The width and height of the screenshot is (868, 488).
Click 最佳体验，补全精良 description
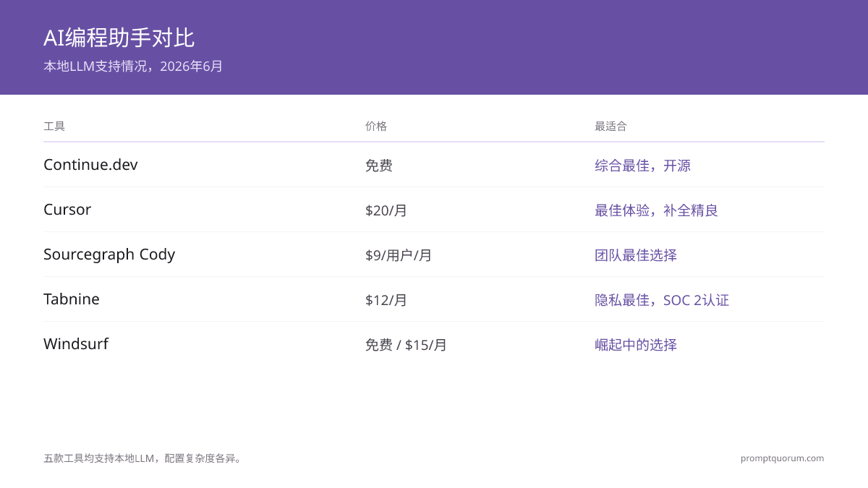[657, 210]
